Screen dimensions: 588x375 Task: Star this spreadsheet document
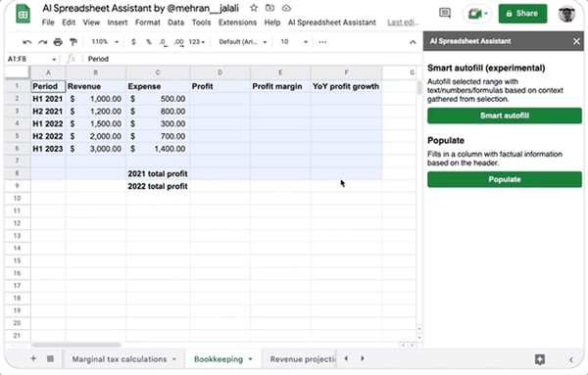pos(254,8)
